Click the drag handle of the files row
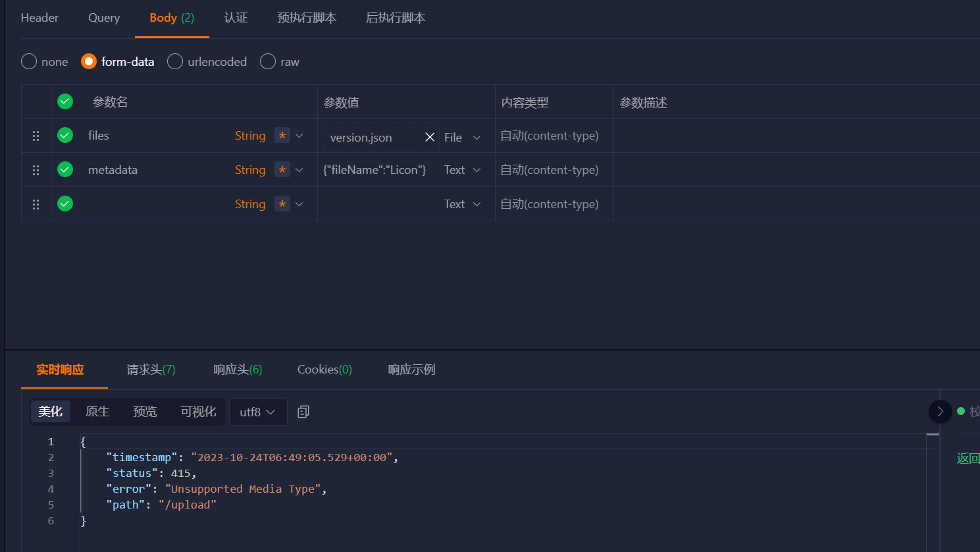The image size is (980, 552). coord(36,136)
